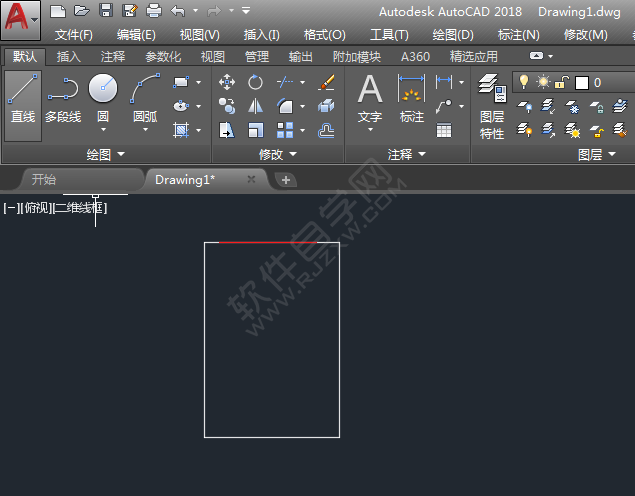
Task: Click the Move tool icon
Action: coord(227,82)
